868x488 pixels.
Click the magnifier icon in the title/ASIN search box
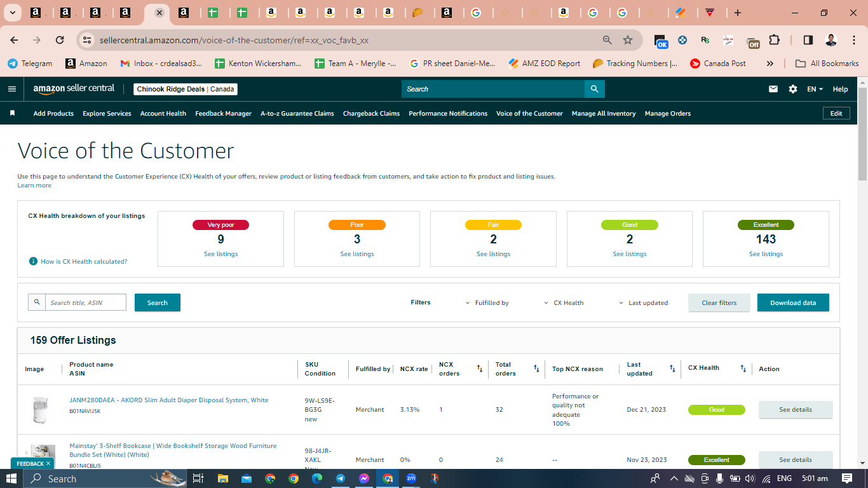tap(37, 302)
